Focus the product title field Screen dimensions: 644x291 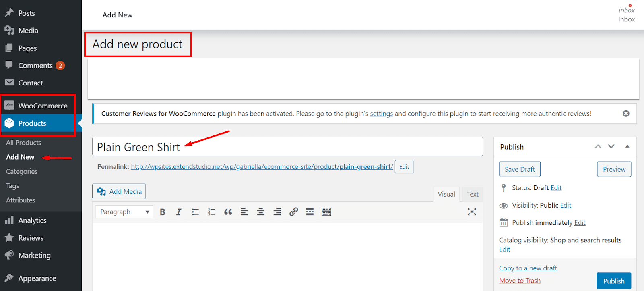[287, 146]
